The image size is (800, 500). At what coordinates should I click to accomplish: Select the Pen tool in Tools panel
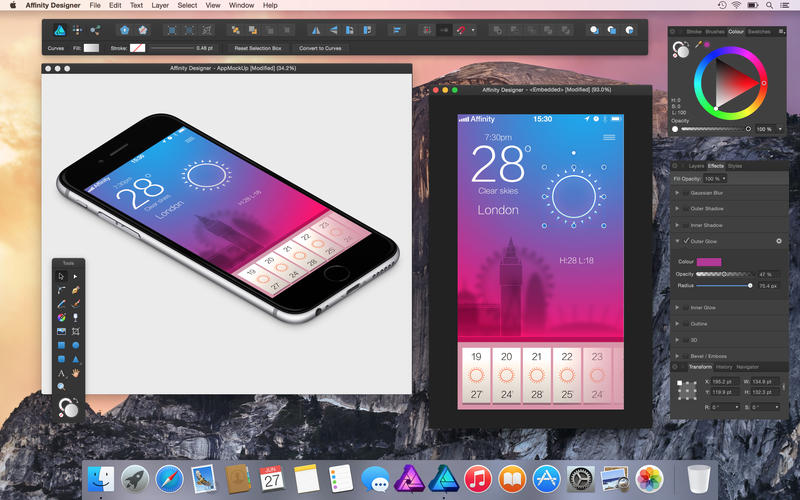pyautogui.click(x=76, y=290)
